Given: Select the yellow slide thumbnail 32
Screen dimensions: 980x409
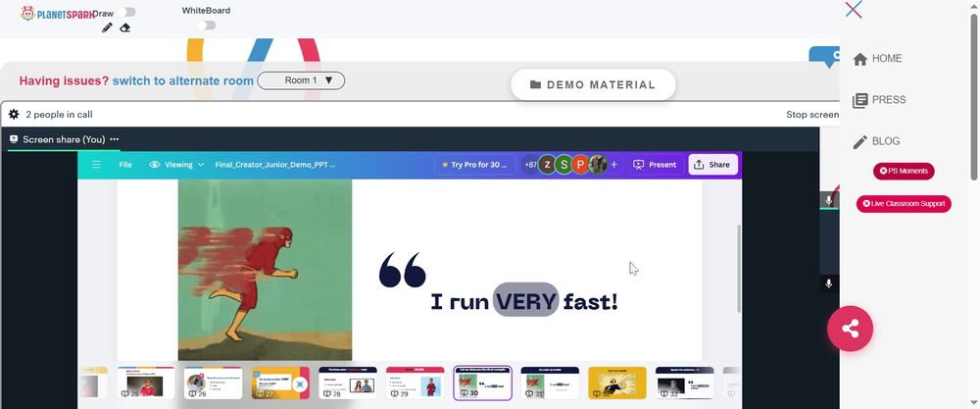Looking at the screenshot, I should [x=617, y=383].
